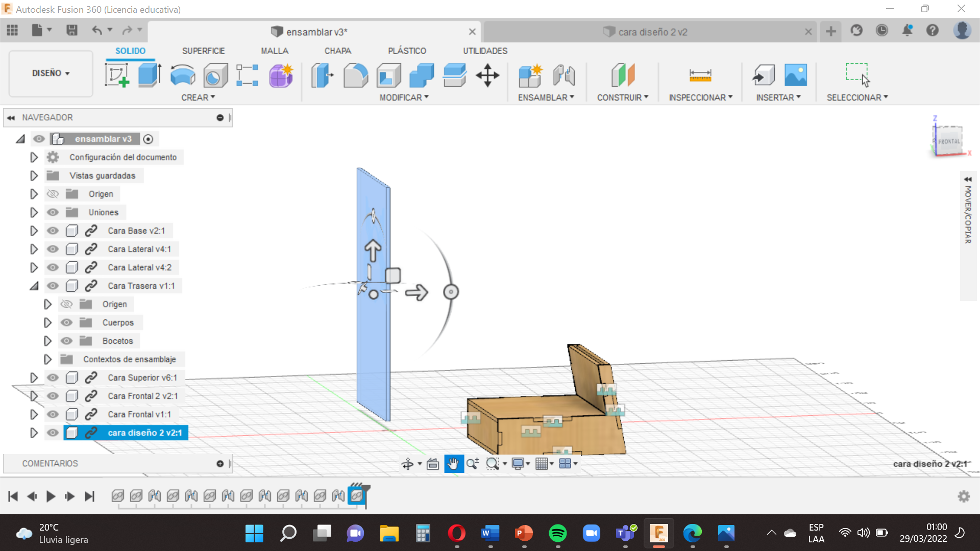Click the Malla ribbon tab

[275, 51]
